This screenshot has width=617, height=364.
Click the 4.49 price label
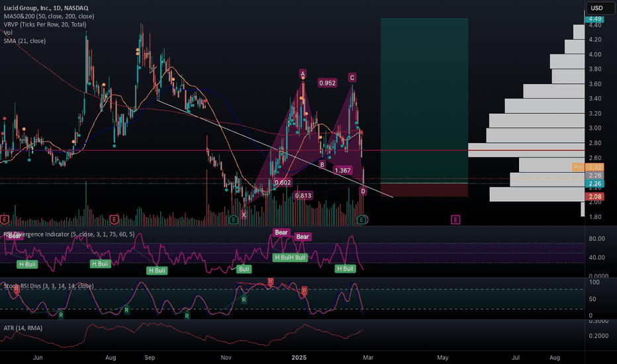[594, 19]
